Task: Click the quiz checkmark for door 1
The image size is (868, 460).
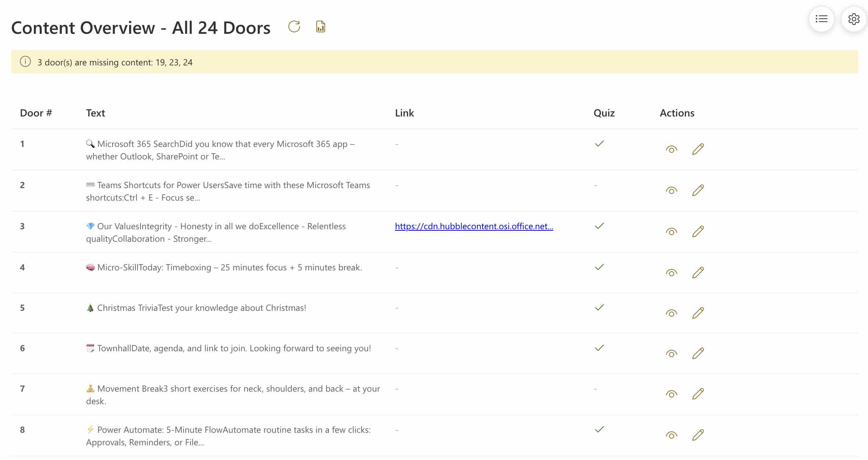Action: [x=599, y=144]
